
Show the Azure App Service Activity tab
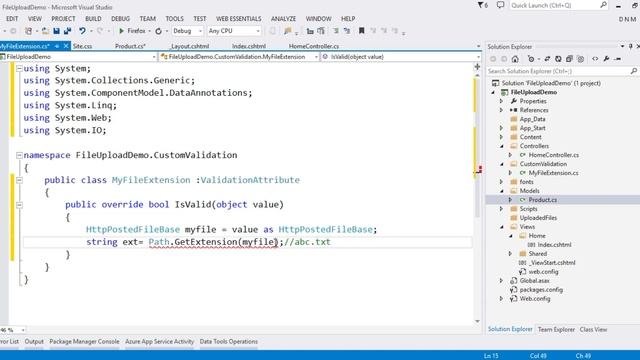160,342
